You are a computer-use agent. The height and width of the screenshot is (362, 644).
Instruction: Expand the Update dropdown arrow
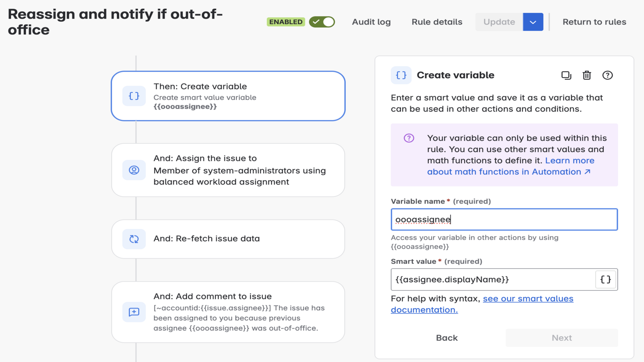[533, 22]
